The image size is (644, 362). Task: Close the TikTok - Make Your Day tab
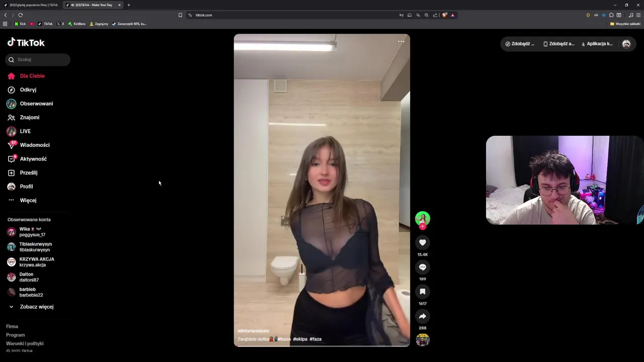coord(119,5)
